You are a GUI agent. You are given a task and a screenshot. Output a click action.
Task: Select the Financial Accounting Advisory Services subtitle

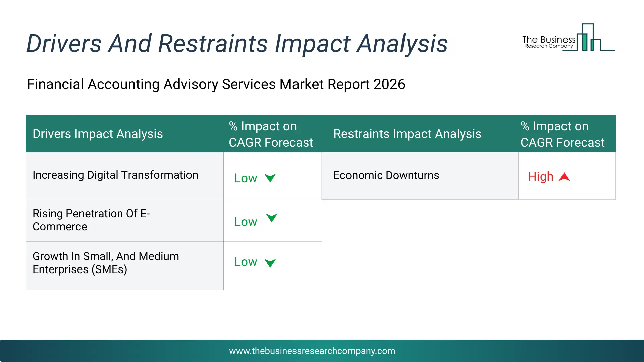pyautogui.click(x=216, y=84)
